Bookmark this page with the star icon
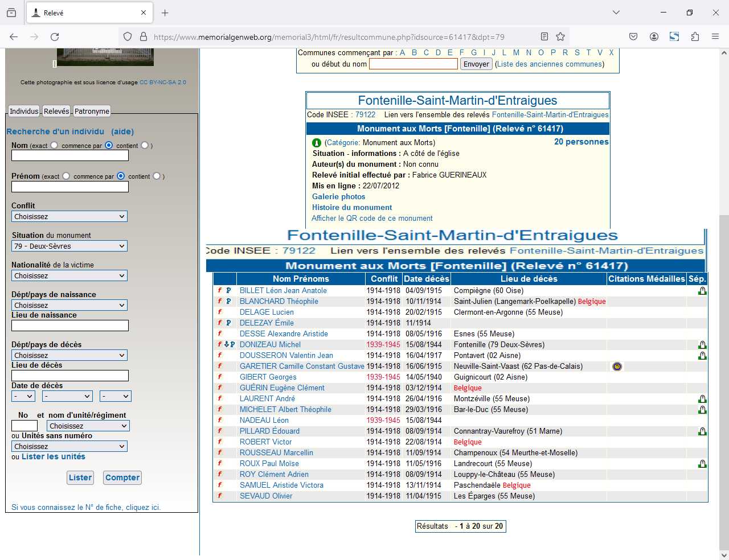The height and width of the screenshot is (560, 729). [560, 36]
